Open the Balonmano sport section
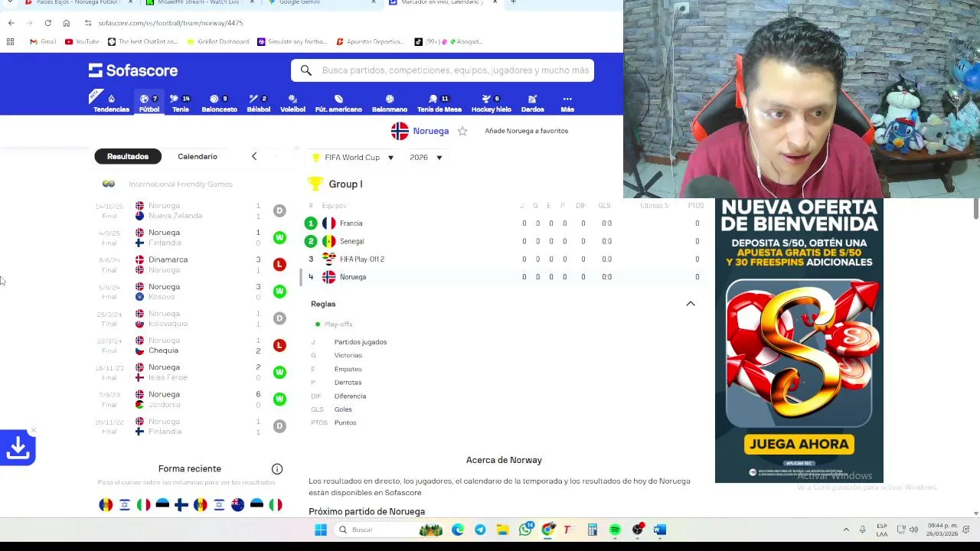 [390, 103]
